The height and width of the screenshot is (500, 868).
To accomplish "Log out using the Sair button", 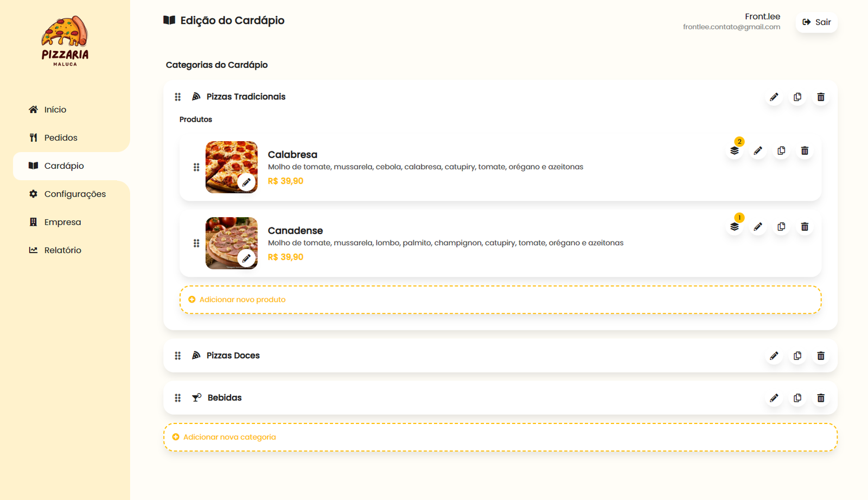I will click(x=816, y=22).
